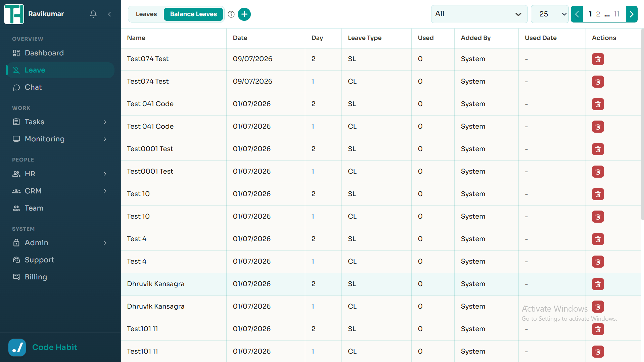
Task: Go to page 2
Action: point(598,14)
